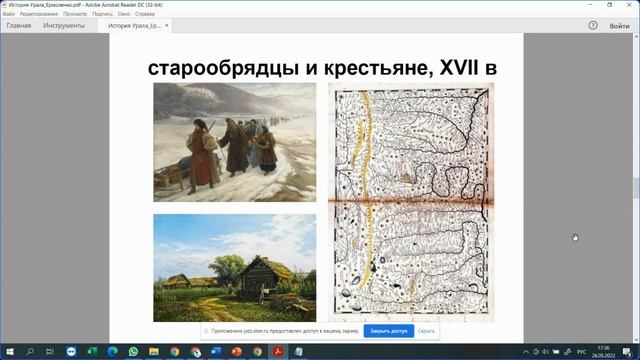Restore down the Acrobat Reader window
Image resolution: width=640 pixels, height=360 pixels.
pyautogui.click(x=610, y=4)
